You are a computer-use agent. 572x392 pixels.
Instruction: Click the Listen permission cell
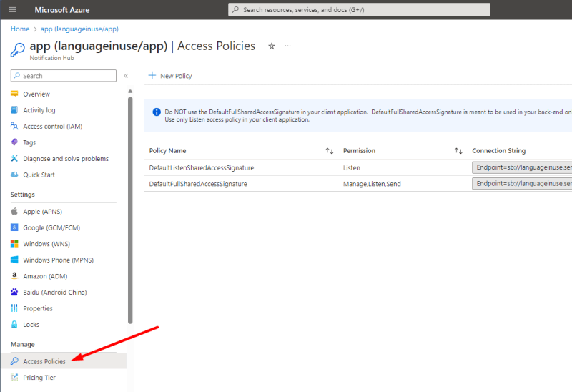(x=351, y=167)
